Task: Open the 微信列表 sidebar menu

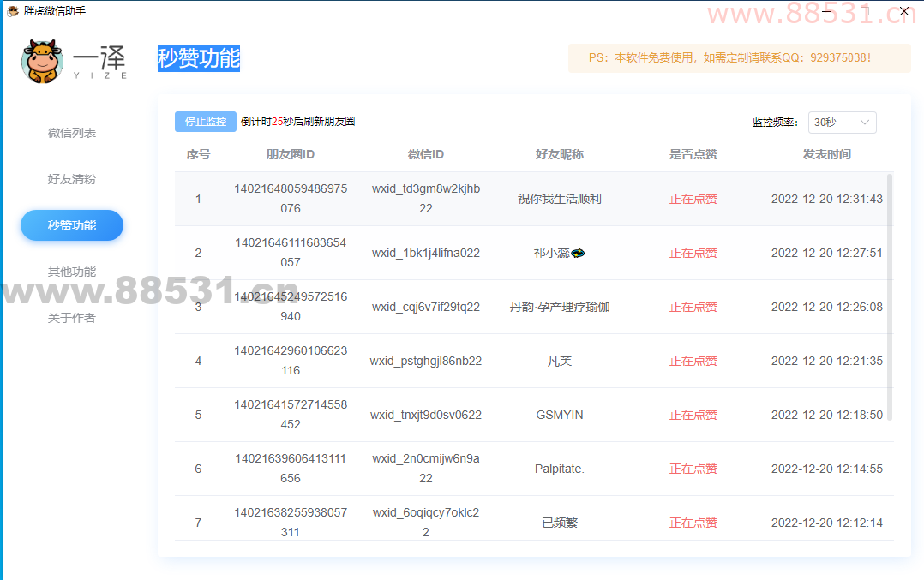Action: point(72,133)
